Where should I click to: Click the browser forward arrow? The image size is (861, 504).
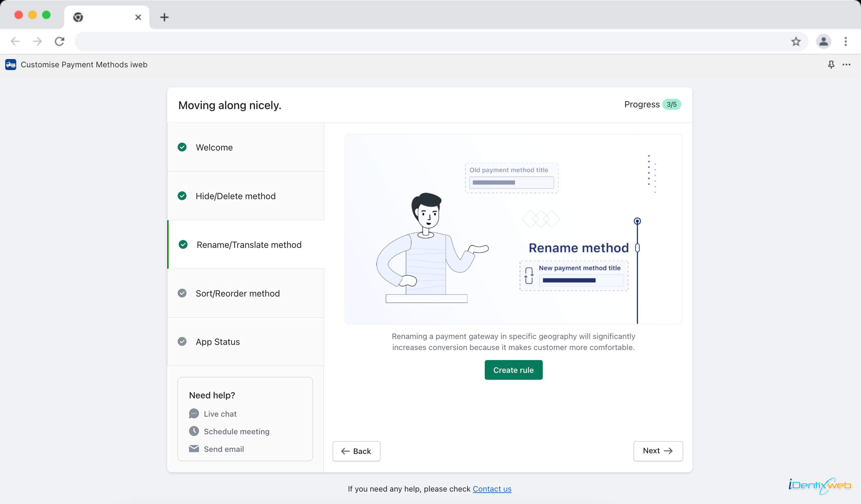pyautogui.click(x=37, y=41)
